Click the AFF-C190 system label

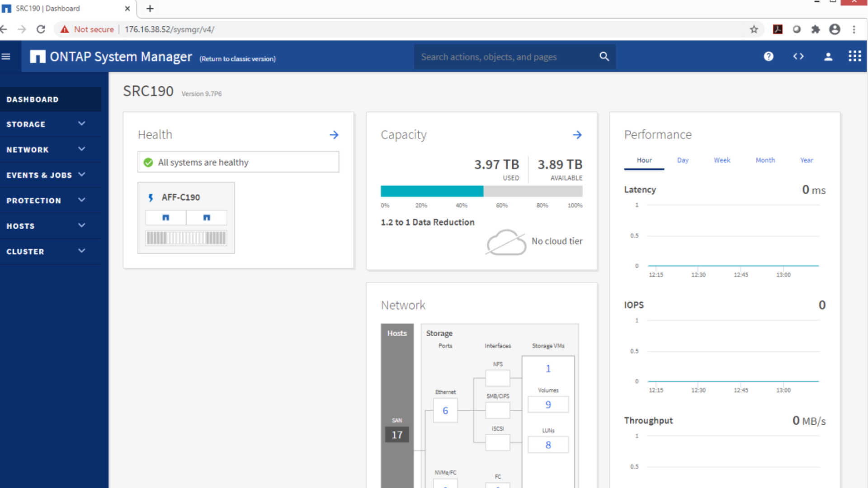click(x=181, y=197)
